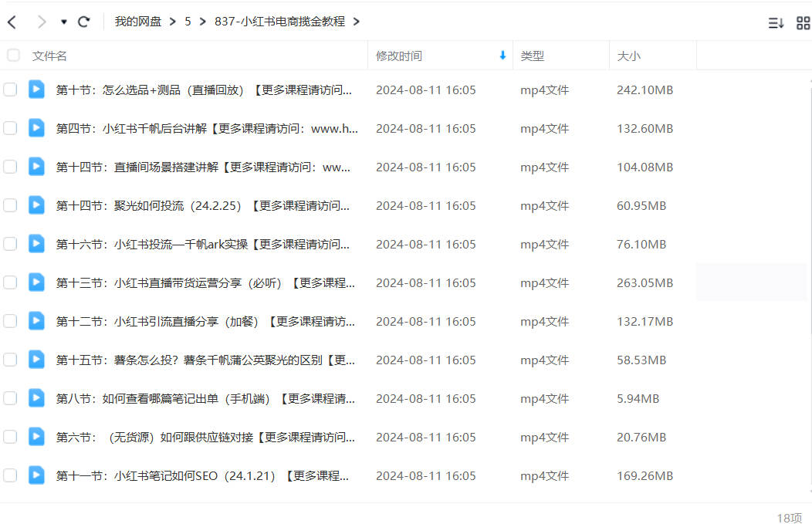Check the box for 第六节 如何跟供应链对接
This screenshot has width=812, height=524.
(x=10, y=437)
